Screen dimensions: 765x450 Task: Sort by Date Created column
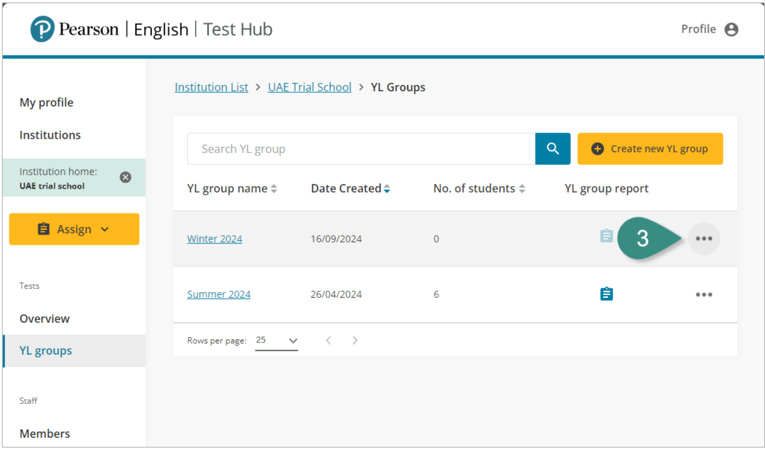(350, 188)
